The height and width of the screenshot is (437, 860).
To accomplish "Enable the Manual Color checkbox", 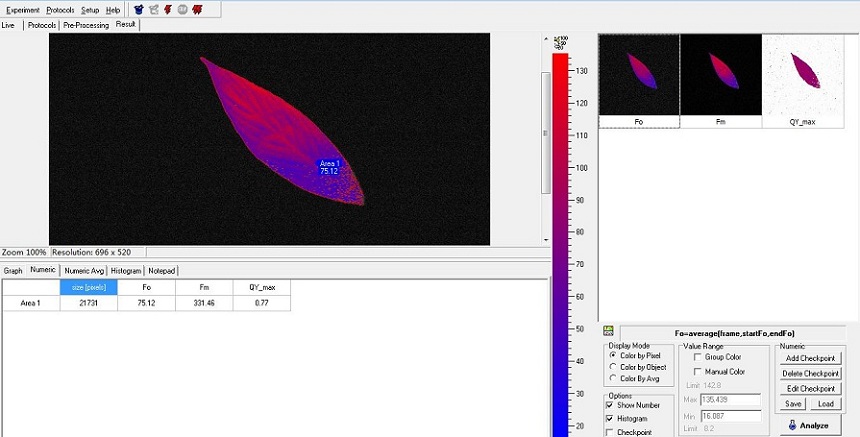I will pos(696,371).
